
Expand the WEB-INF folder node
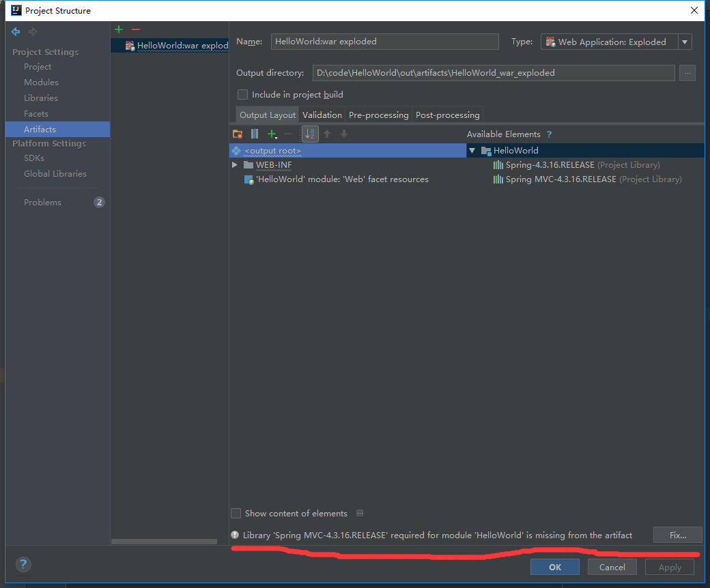pyautogui.click(x=235, y=164)
